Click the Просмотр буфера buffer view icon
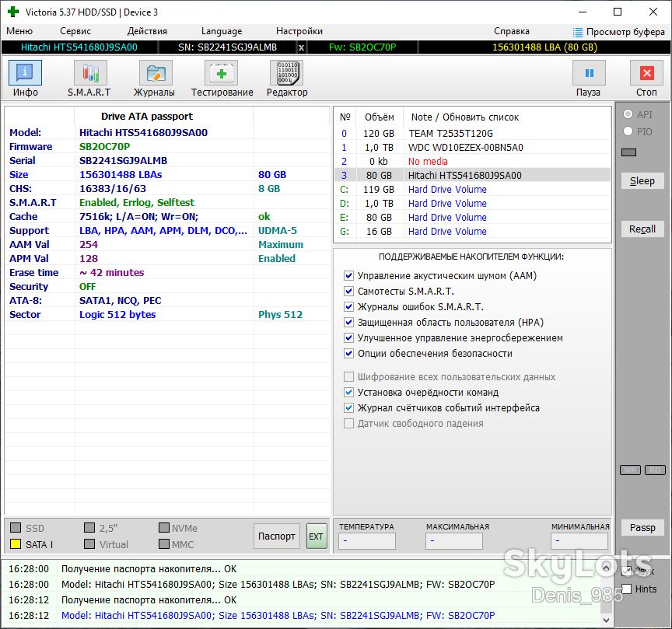672x629 pixels. [578, 32]
